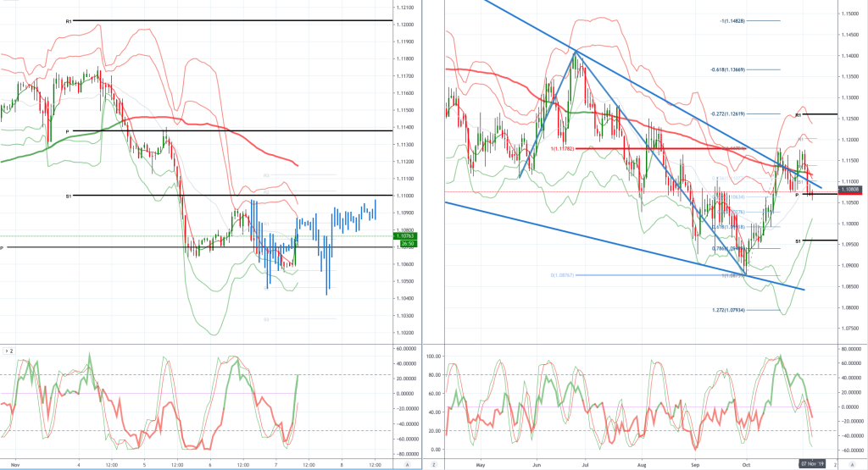Click 1.12000 on the left chart price axis
868x470 pixels.
point(404,25)
